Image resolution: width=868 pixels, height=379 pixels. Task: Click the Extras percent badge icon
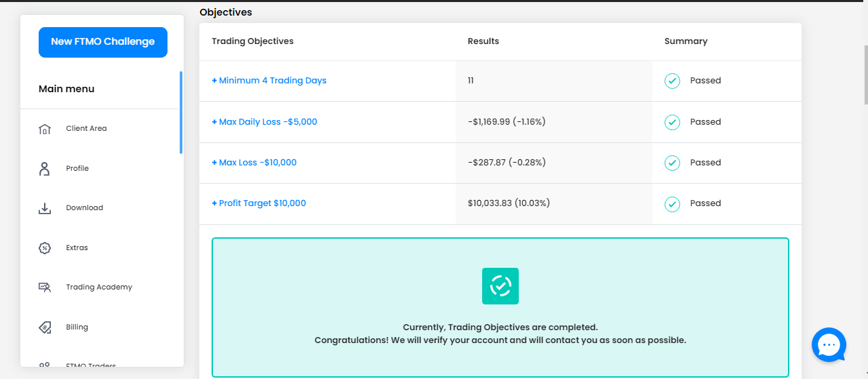45,248
